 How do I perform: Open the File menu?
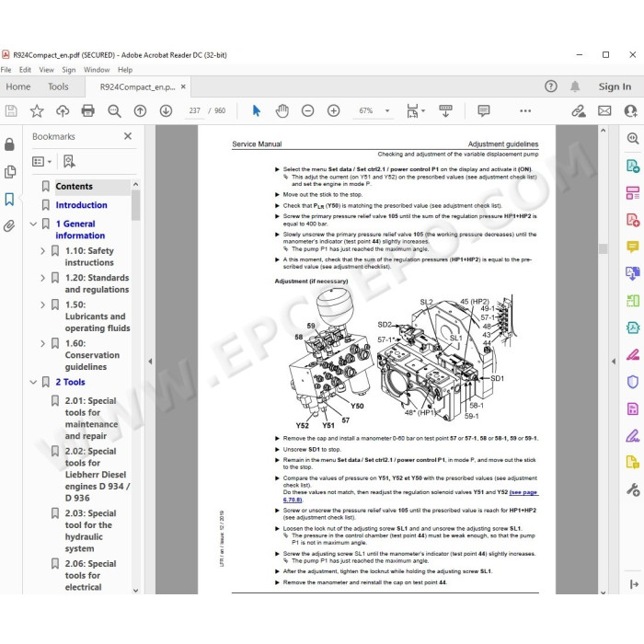point(6,70)
